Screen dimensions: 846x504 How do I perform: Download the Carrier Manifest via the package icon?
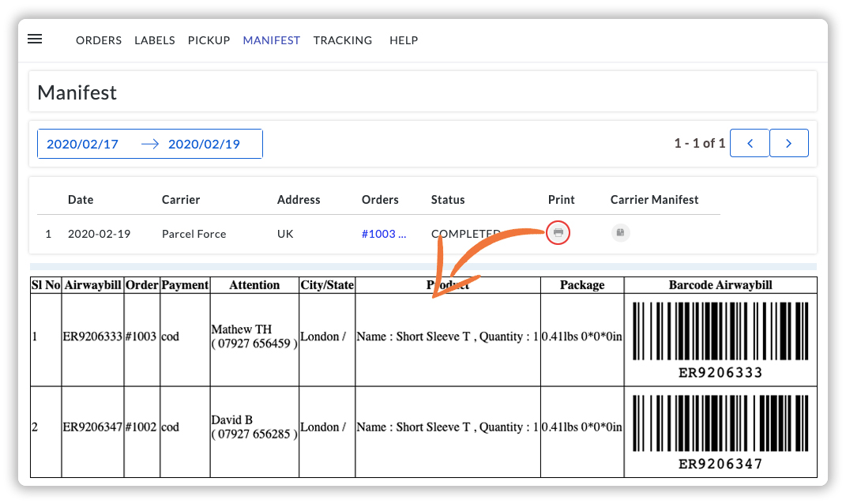point(620,232)
